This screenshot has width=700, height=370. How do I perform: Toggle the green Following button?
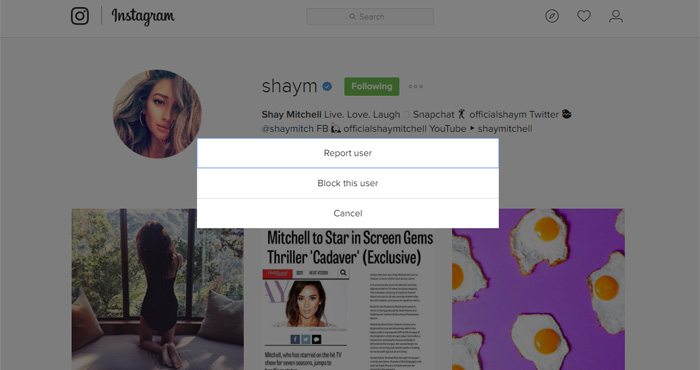371,87
